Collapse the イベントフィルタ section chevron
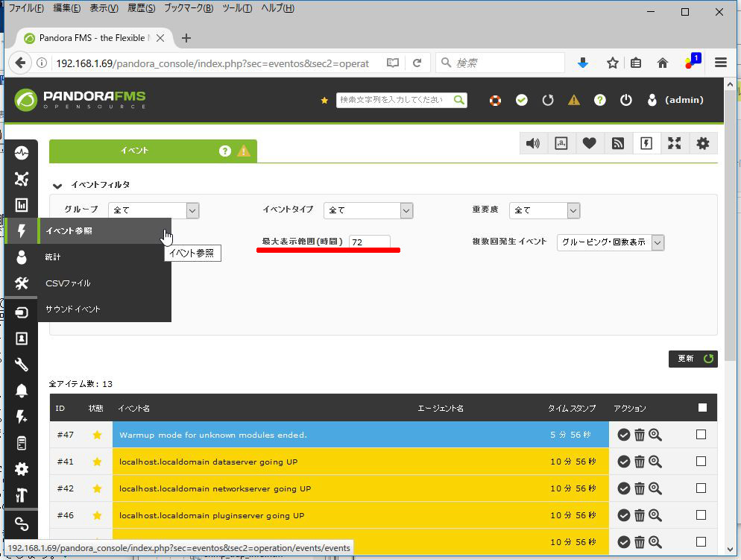 (57, 186)
